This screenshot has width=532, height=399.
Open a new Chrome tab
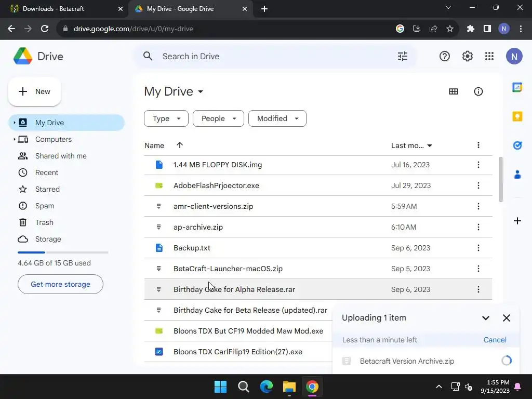coord(264,9)
